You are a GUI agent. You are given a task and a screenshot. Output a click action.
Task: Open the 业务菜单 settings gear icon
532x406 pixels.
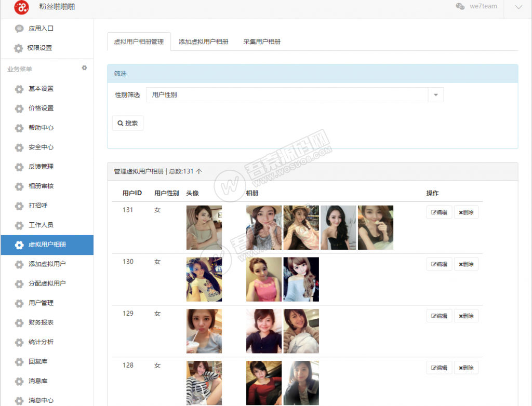click(84, 68)
